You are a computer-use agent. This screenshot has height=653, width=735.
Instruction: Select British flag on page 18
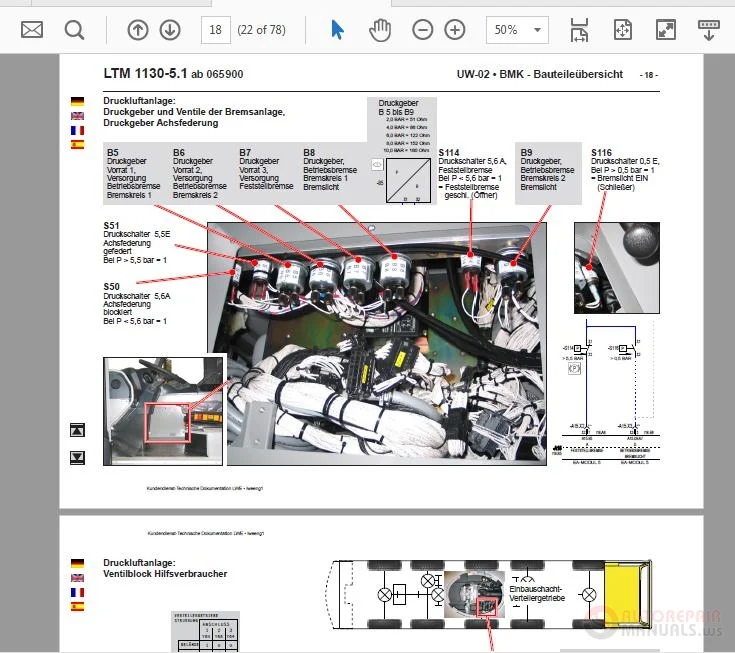(77, 116)
